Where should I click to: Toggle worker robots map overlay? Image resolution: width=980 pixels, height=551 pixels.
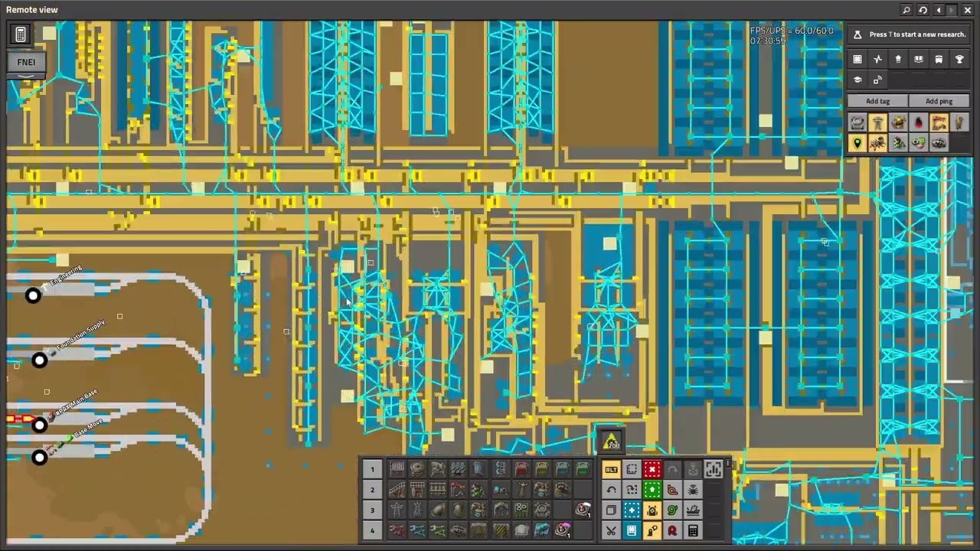pyautogui.click(x=878, y=143)
